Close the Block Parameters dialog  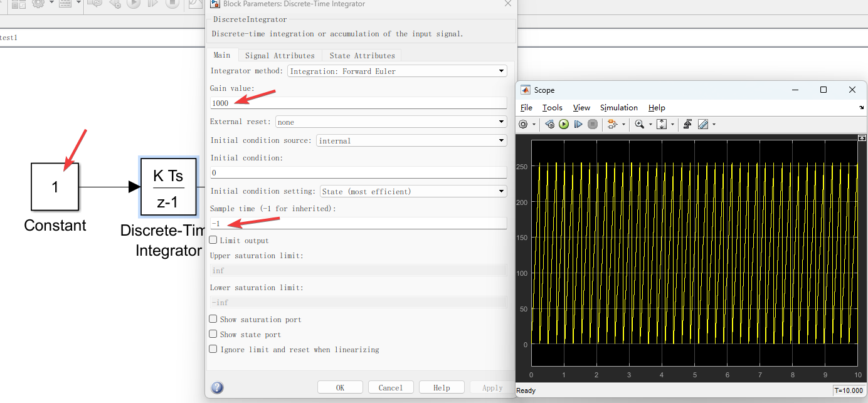click(507, 4)
